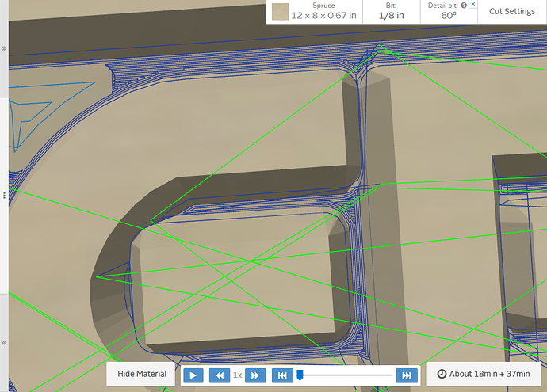Click the clock icon beside the time estimate

[442, 374]
